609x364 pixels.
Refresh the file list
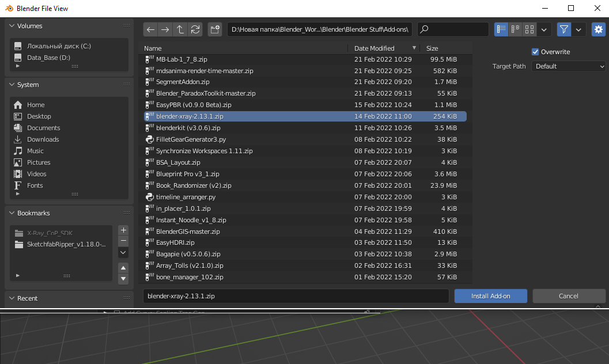(x=195, y=29)
